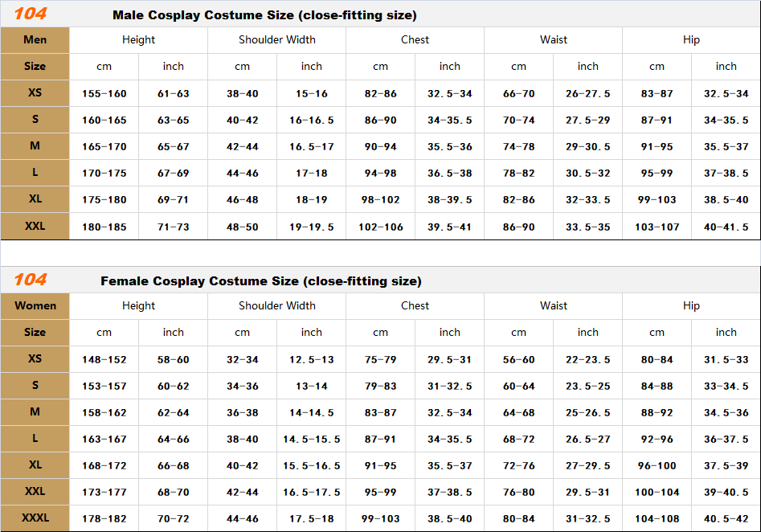
Task: Select the Hip header in the male chart
Action: tap(691, 40)
